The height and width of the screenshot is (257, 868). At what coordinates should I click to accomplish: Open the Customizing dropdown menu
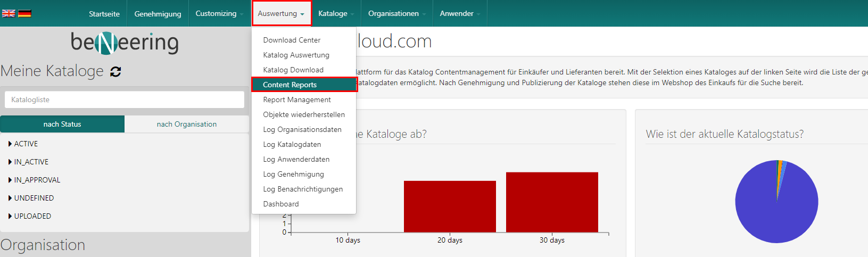click(219, 13)
